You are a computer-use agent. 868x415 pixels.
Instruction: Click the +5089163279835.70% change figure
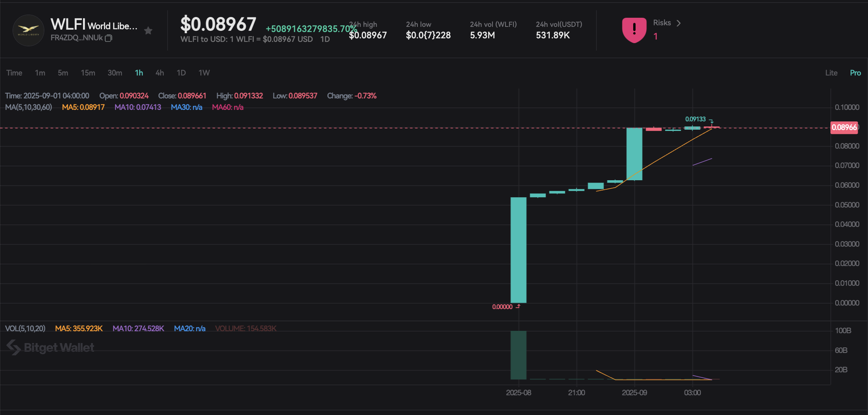click(311, 29)
